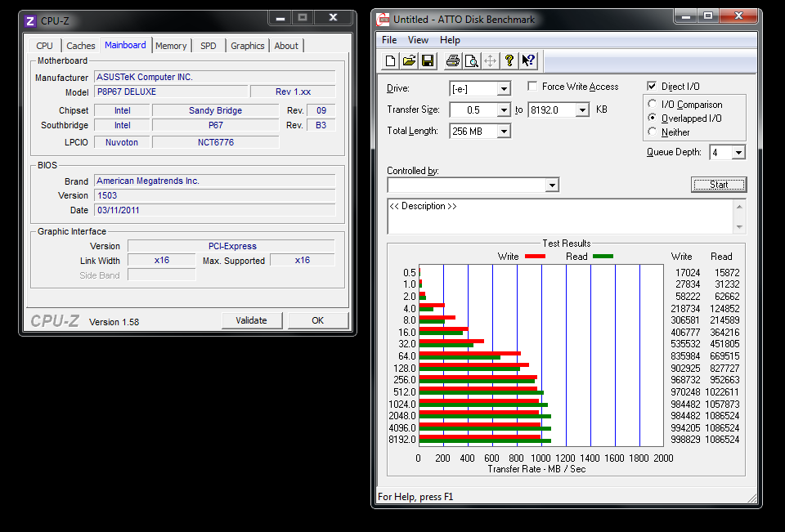This screenshot has width=785, height=532.
Task: Open the File menu in ATTO
Action: pos(389,40)
